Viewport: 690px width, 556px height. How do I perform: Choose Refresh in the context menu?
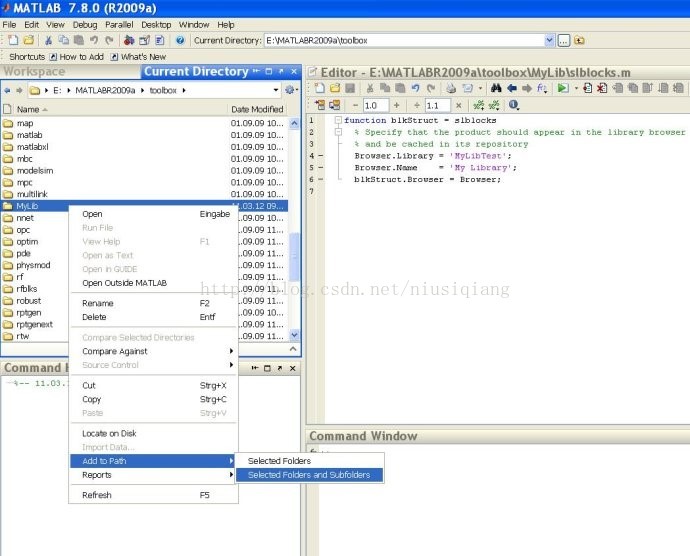(154, 495)
